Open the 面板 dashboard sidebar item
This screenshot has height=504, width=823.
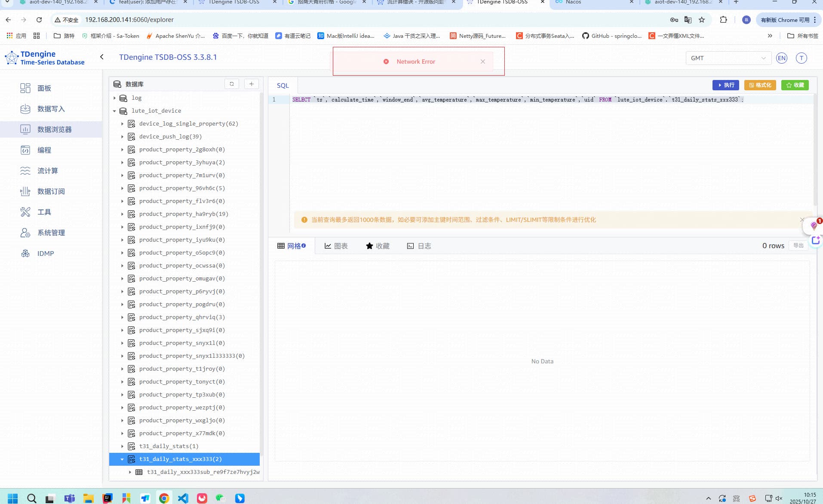pos(44,88)
